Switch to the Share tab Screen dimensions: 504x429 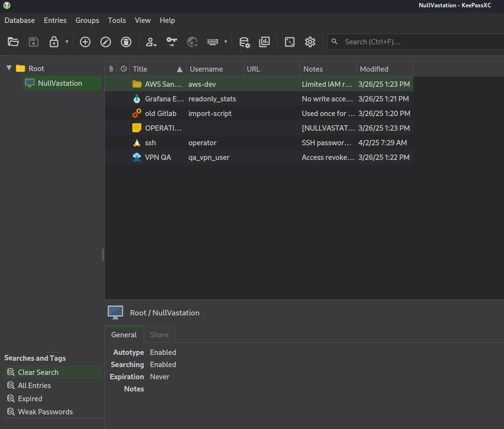(159, 335)
